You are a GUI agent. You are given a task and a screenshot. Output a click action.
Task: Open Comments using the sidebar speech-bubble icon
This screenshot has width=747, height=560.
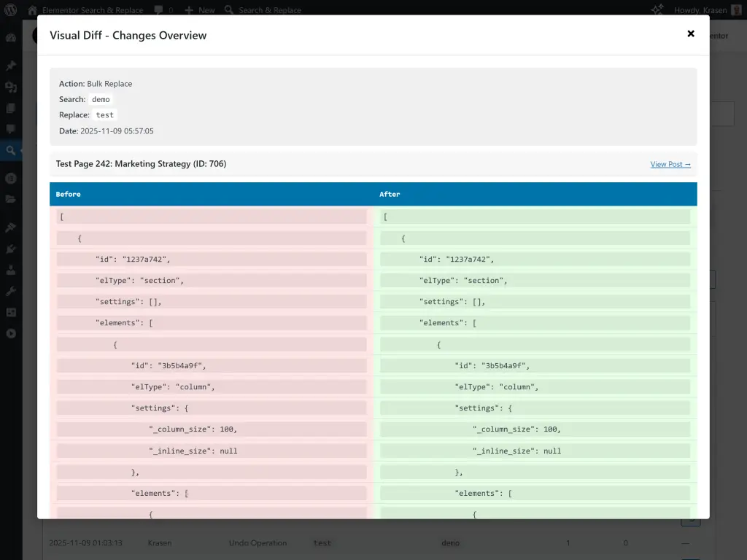point(12,130)
